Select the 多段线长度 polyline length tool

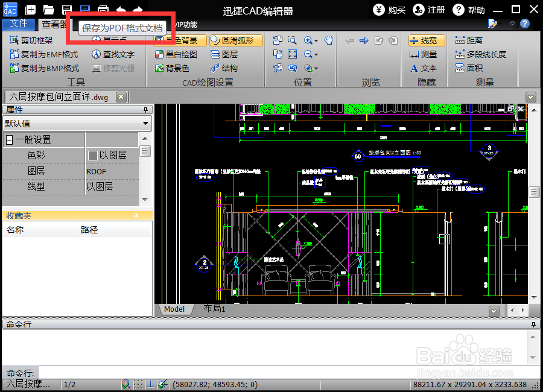[481, 54]
